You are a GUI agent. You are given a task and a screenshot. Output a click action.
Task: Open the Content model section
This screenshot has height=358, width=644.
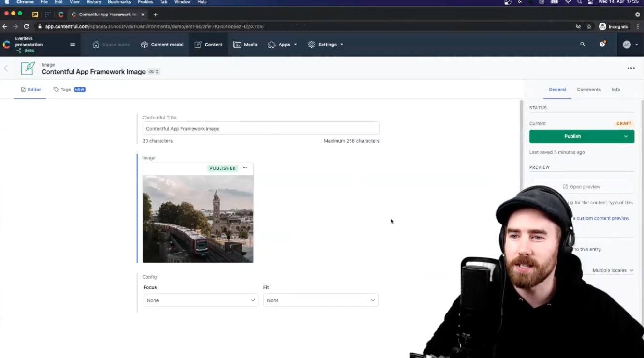click(162, 45)
